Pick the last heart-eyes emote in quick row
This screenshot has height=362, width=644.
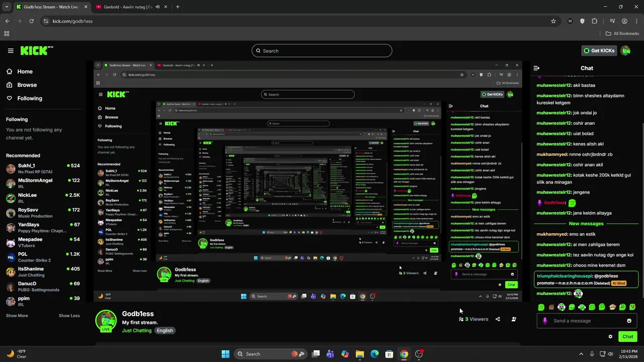pos(632,307)
